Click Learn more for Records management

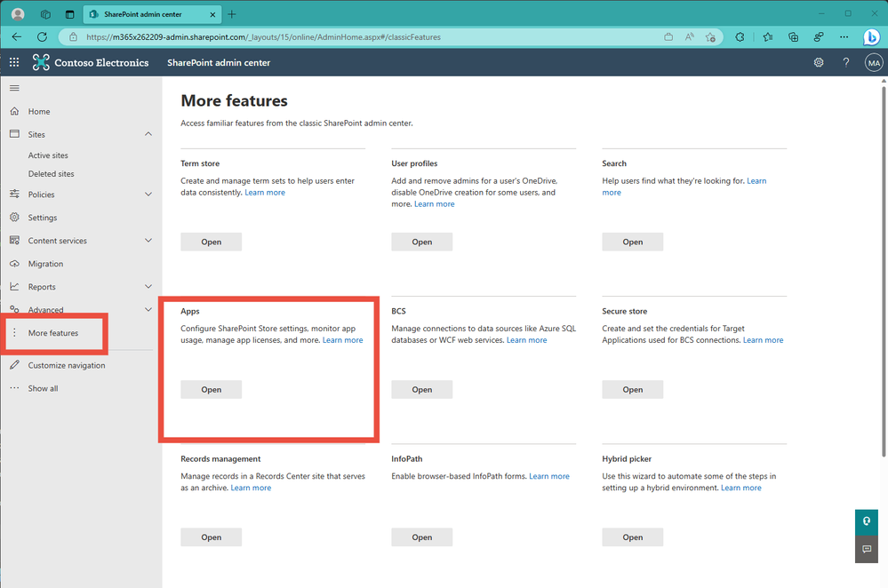click(x=251, y=488)
